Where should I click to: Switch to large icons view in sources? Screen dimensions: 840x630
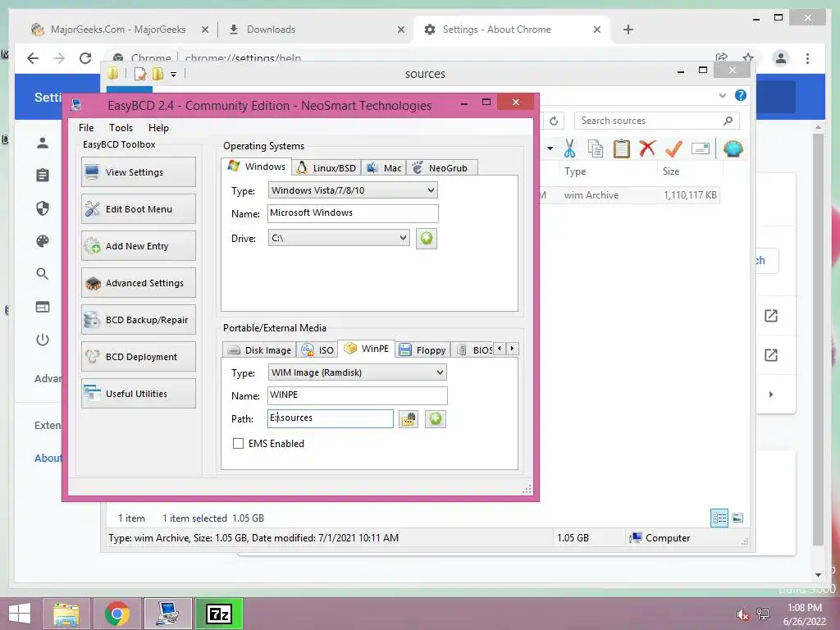tap(737, 518)
